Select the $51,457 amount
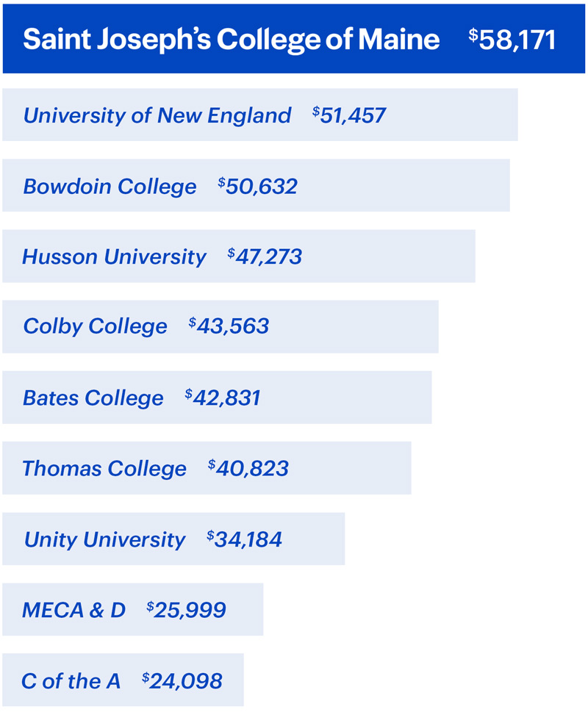The width and height of the screenshot is (588, 712). pyautogui.click(x=349, y=115)
